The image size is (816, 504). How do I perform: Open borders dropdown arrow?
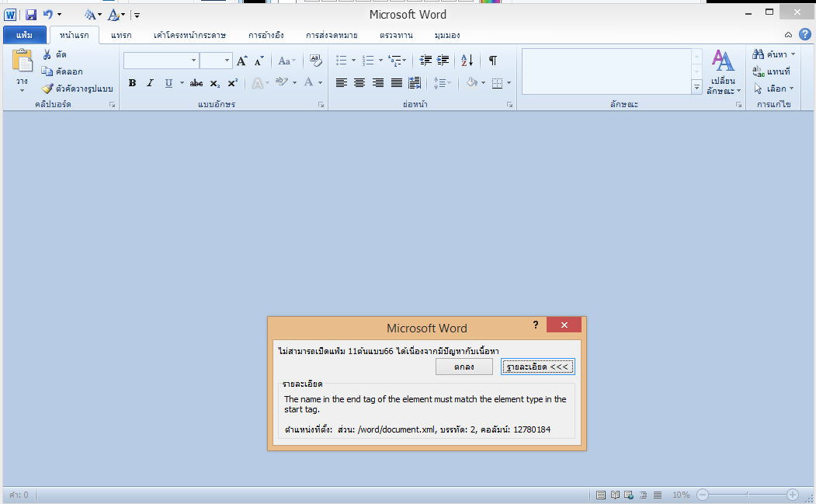pos(509,83)
